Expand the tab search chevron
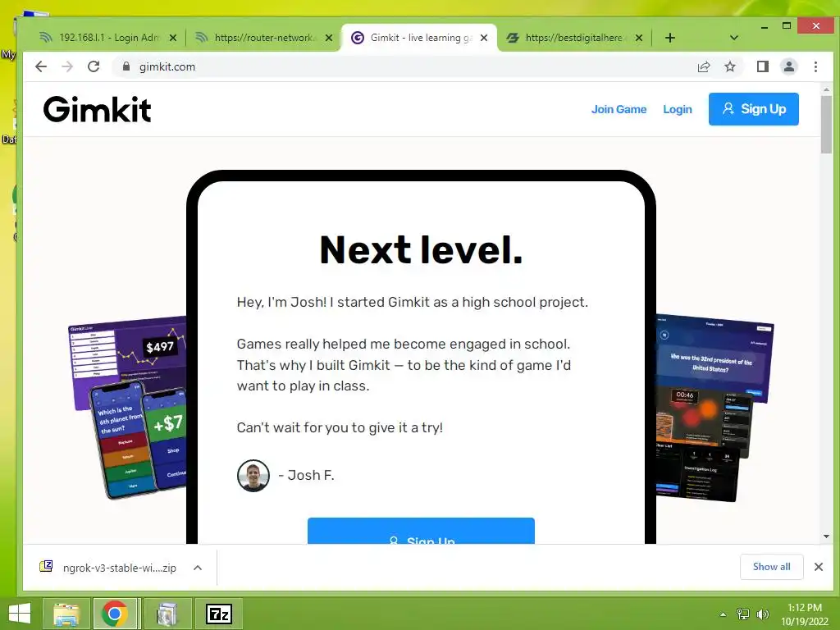This screenshot has width=840, height=630. point(734,38)
